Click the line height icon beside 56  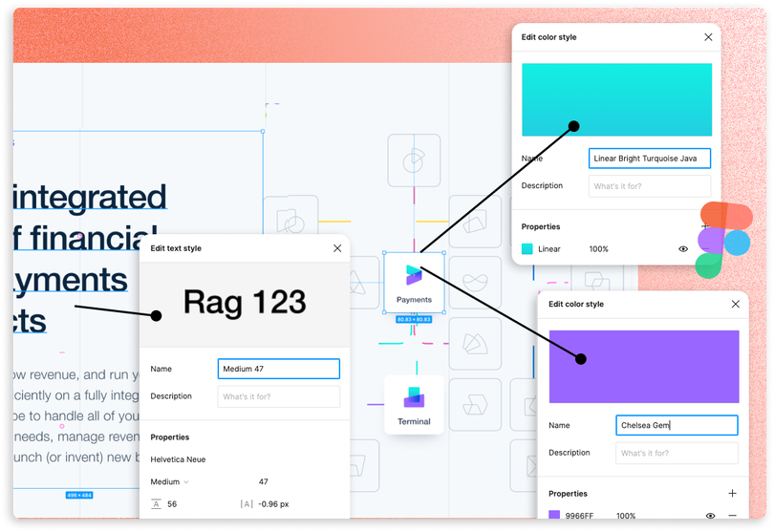156,504
